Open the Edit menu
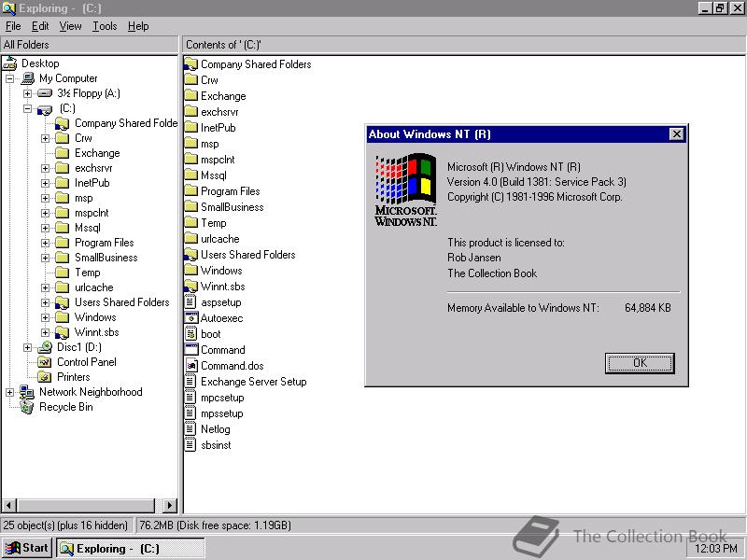Image resolution: width=747 pixels, height=560 pixels. pyautogui.click(x=40, y=26)
